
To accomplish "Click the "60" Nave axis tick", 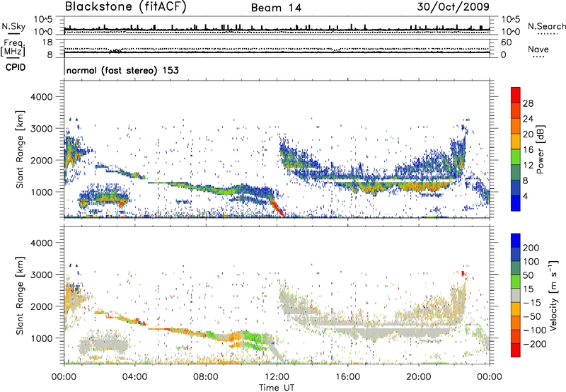I will [x=506, y=42].
